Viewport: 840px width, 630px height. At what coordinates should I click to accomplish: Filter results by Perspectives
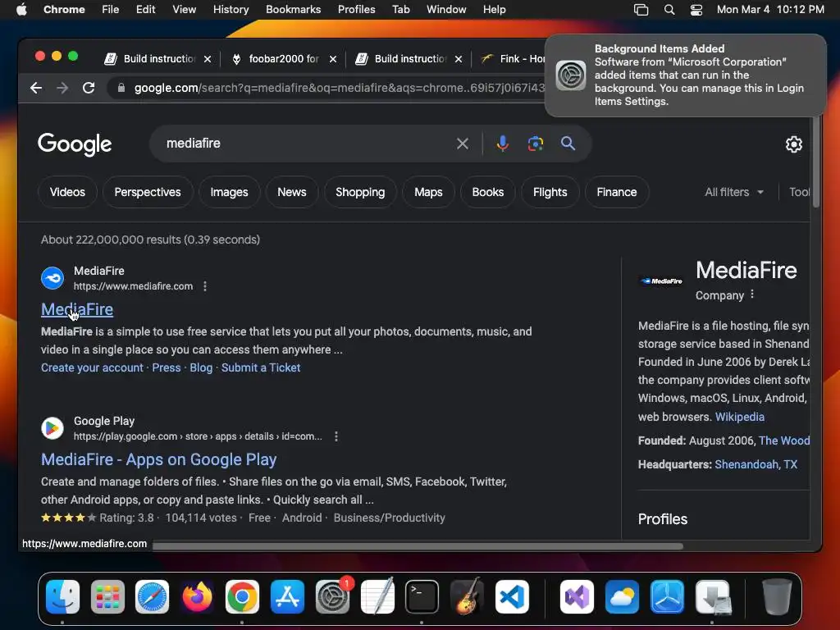click(x=148, y=192)
